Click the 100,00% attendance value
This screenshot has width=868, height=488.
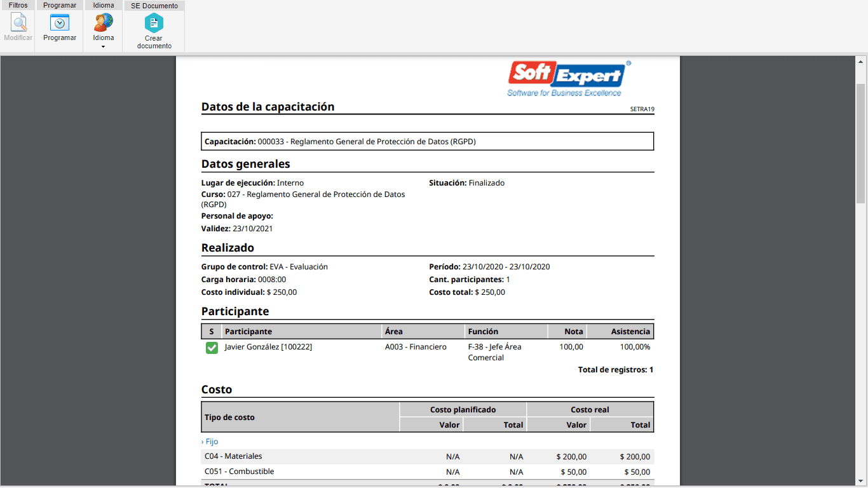pos(635,347)
